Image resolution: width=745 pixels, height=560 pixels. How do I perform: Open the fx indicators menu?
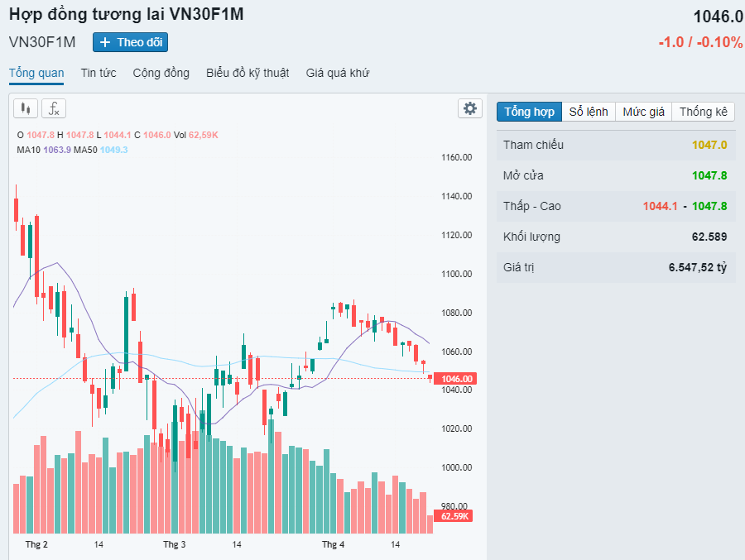54,108
